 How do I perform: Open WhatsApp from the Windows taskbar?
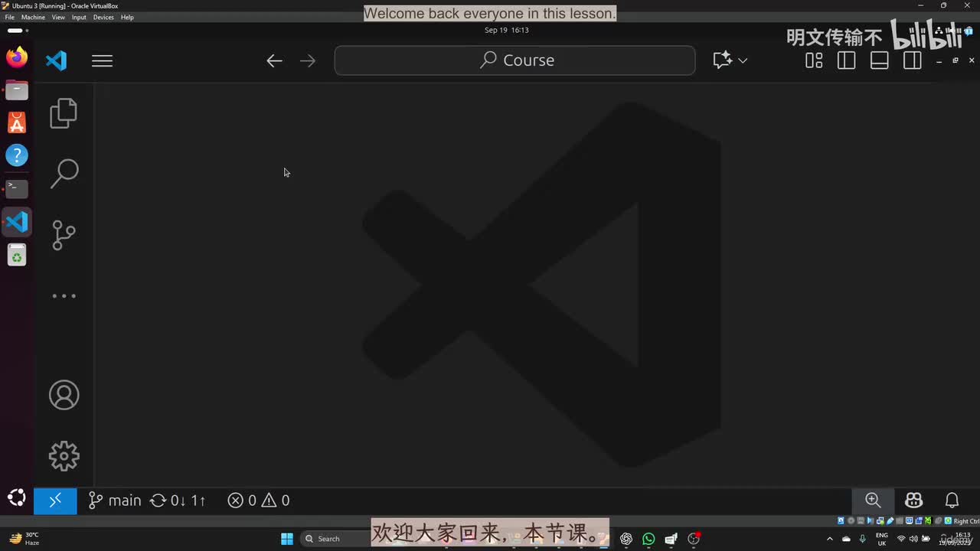pos(649,539)
